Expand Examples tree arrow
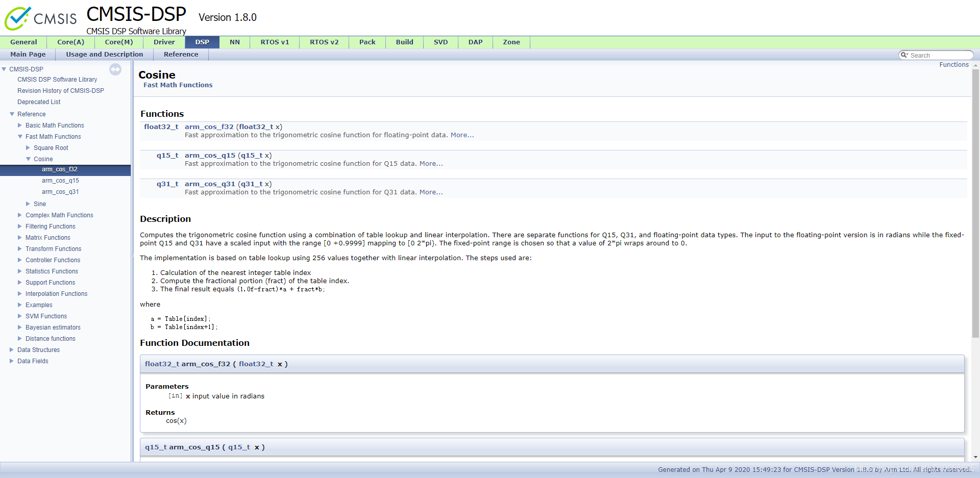Image resolution: width=980 pixels, height=478 pixels. click(x=20, y=305)
